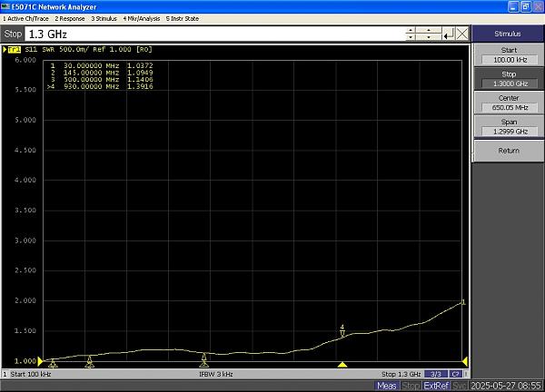Click marker 3 readout row 500.00000 MHz

101,80
